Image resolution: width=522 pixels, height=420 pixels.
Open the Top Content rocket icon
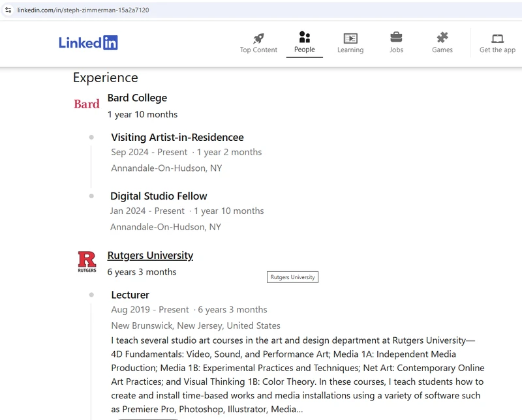pyautogui.click(x=258, y=38)
